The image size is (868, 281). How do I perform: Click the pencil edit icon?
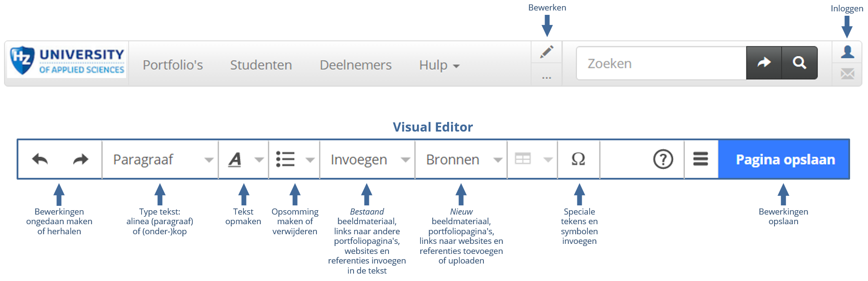(546, 52)
